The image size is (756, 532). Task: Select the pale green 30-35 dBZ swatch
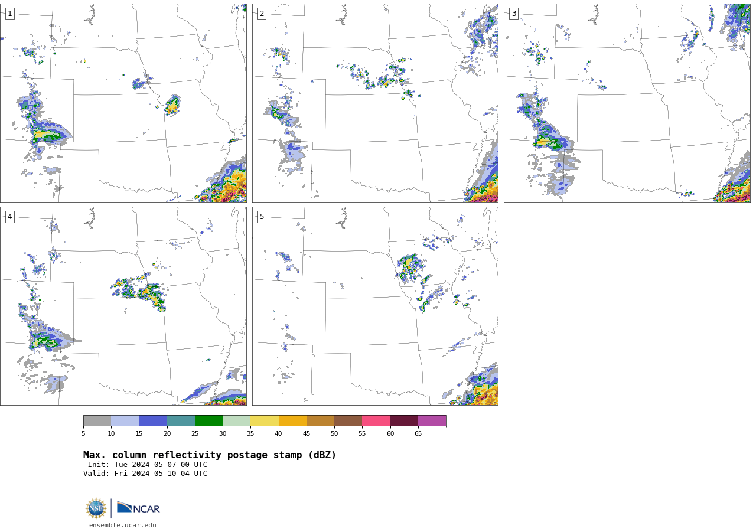[236, 421]
